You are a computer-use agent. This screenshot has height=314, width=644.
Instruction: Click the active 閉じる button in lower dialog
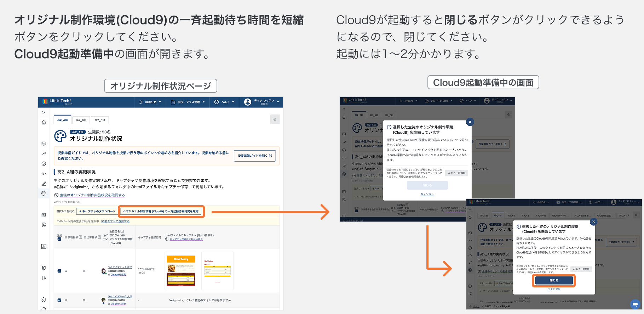(554, 280)
